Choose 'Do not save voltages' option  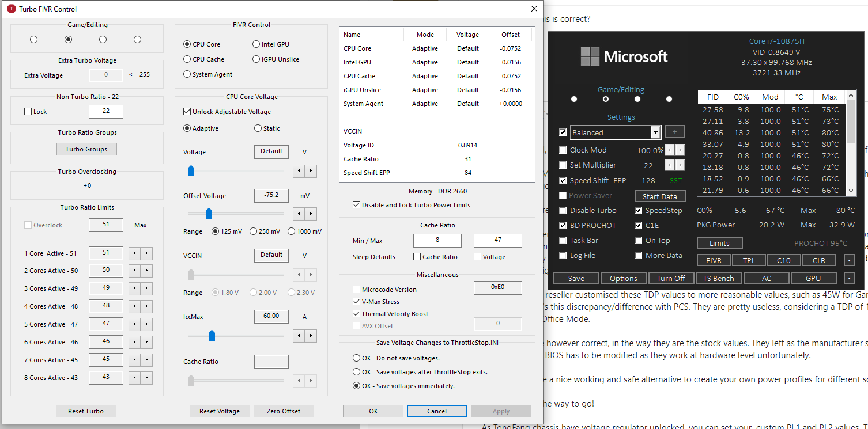coord(396,358)
